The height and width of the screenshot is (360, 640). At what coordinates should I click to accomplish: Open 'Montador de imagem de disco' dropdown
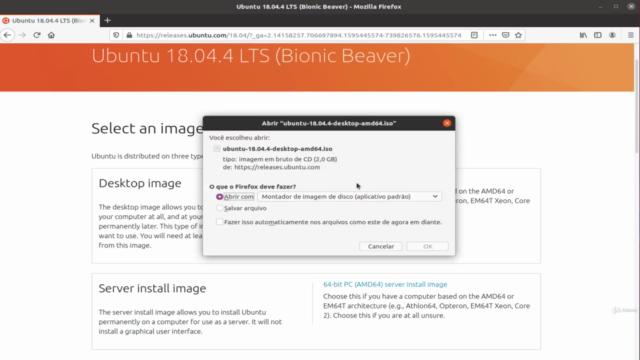click(x=349, y=197)
